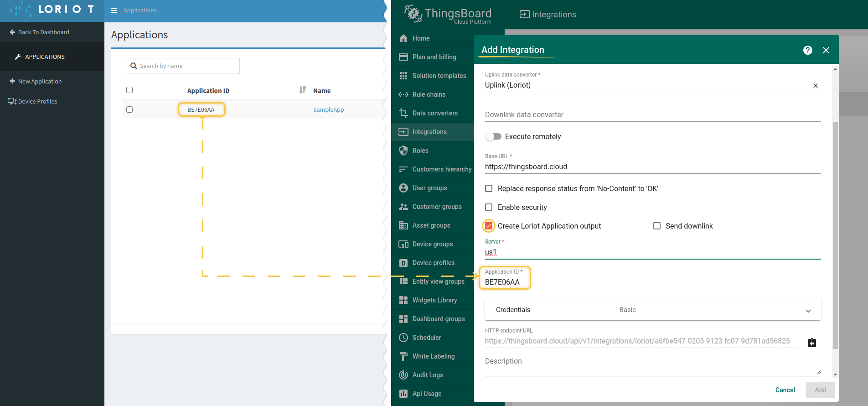Click the BE7E06AA cell in Applications table
The height and width of the screenshot is (406, 868).
[x=201, y=109]
